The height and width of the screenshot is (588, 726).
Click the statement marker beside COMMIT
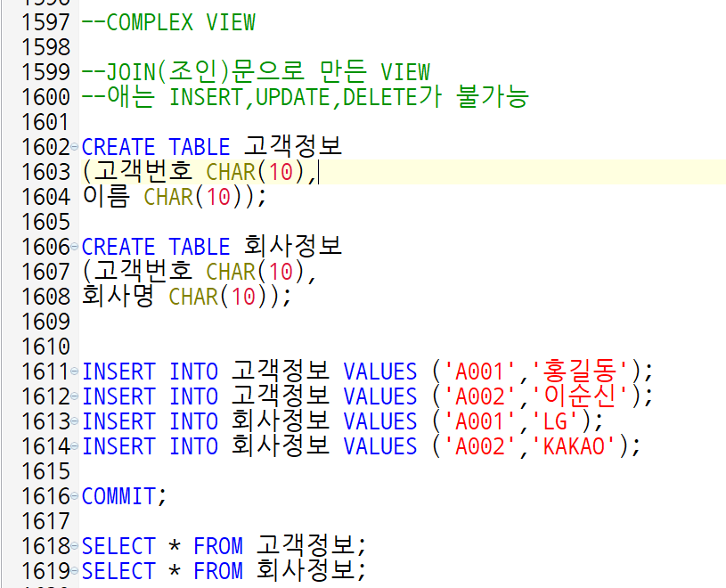point(77,497)
